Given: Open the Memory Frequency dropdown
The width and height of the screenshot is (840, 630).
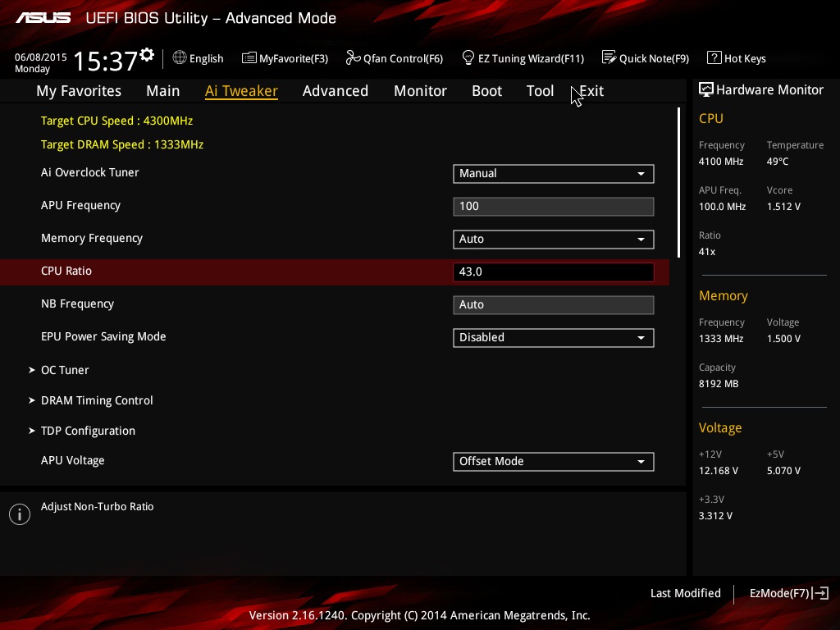Looking at the screenshot, I should (x=554, y=239).
